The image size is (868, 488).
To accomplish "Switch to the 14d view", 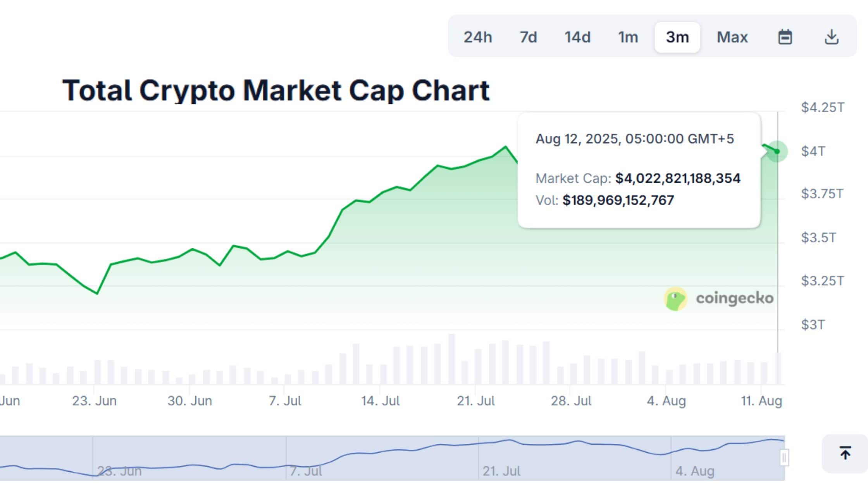I will click(578, 37).
